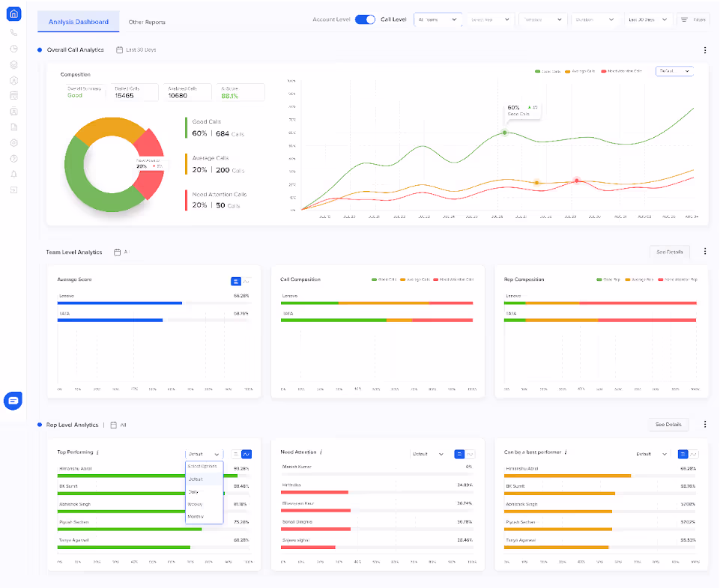Open the hexagon user sidebar icon
720x588 pixels.
(x=13, y=80)
